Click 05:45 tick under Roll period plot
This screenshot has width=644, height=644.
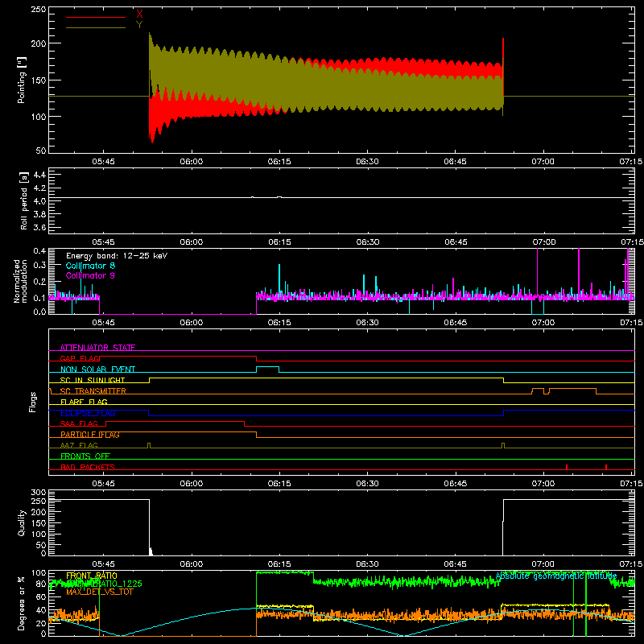(104, 242)
